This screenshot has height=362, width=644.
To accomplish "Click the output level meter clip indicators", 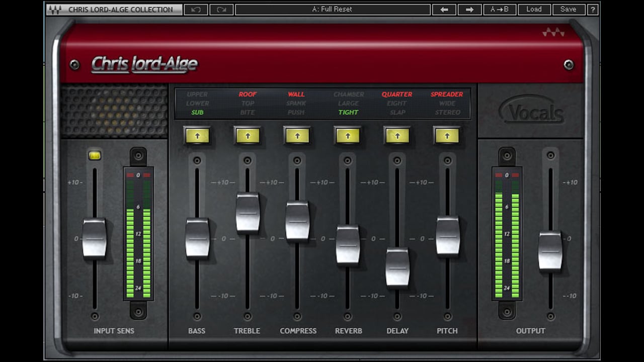I will pos(507,175).
